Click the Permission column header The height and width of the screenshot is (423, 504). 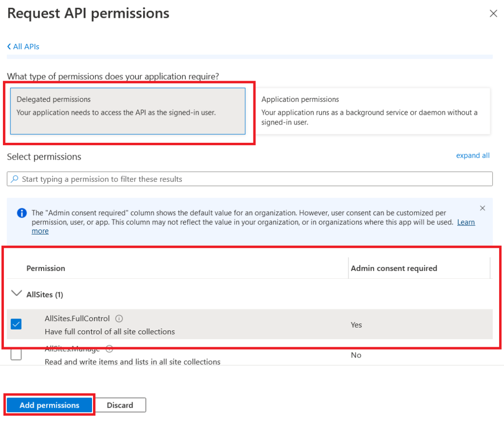pos(46,268)
